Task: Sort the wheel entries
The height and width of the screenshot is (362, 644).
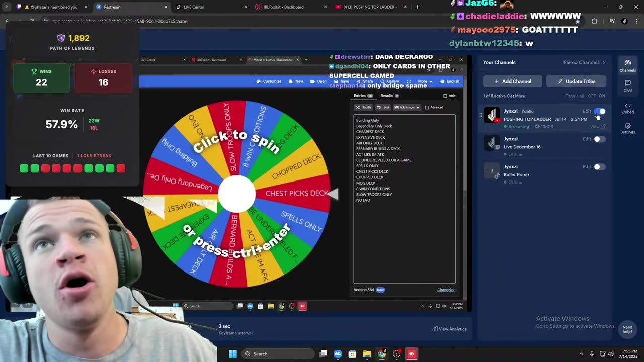Action: (x=383, y=107)
